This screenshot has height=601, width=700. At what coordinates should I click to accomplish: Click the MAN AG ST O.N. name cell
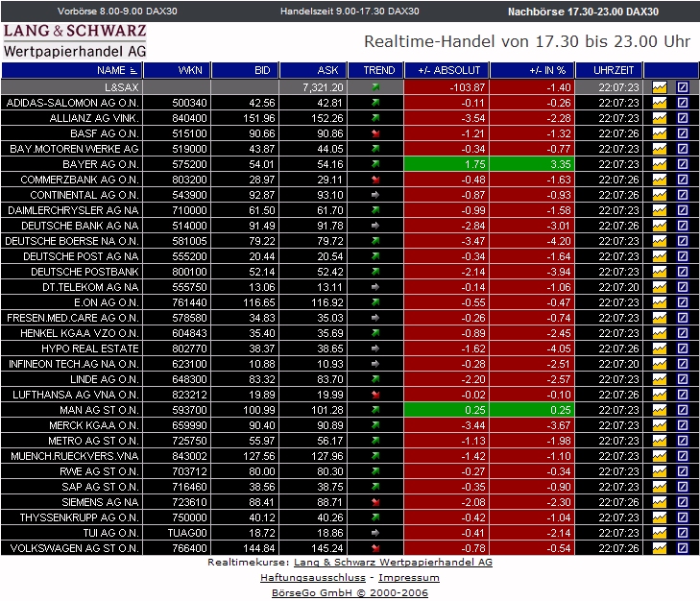(71, 410)
